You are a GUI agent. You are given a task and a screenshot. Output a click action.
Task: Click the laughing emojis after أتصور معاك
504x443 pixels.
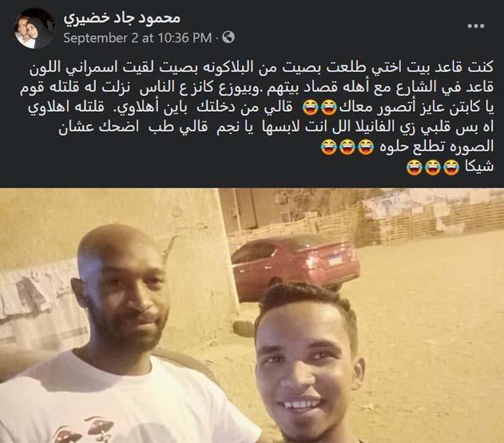pyautogui.click(x=319, y=108)
